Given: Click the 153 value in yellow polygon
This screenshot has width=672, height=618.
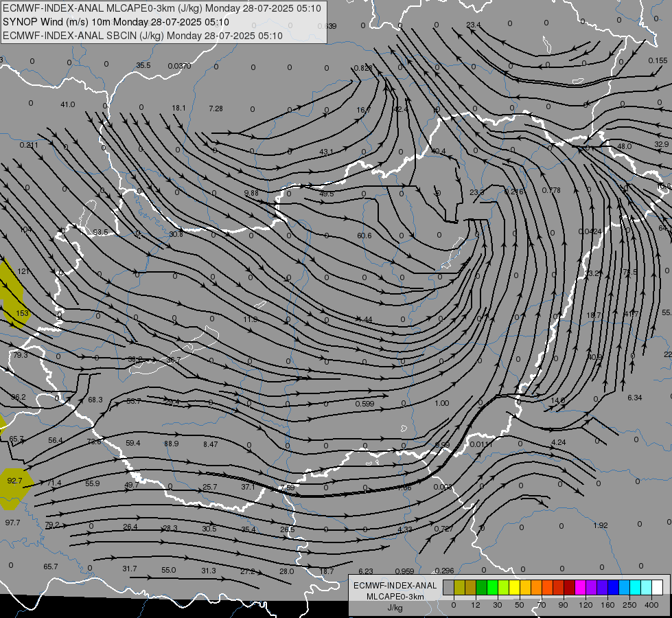Looking at the screenshot, I should (x=22, y=313).
